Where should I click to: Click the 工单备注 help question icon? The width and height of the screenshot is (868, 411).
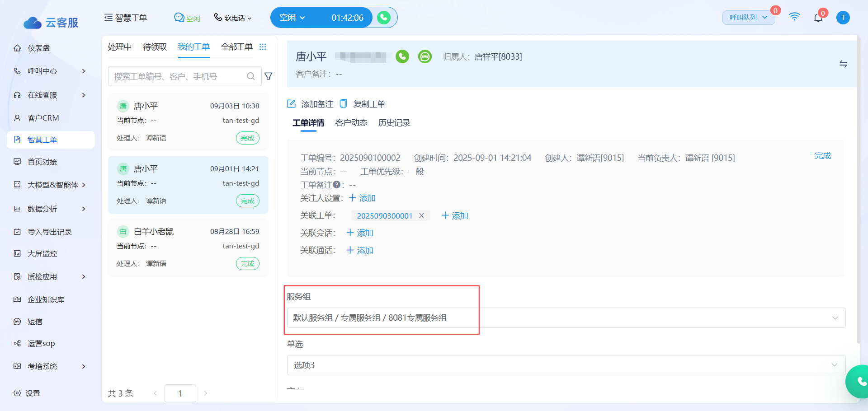336,185
